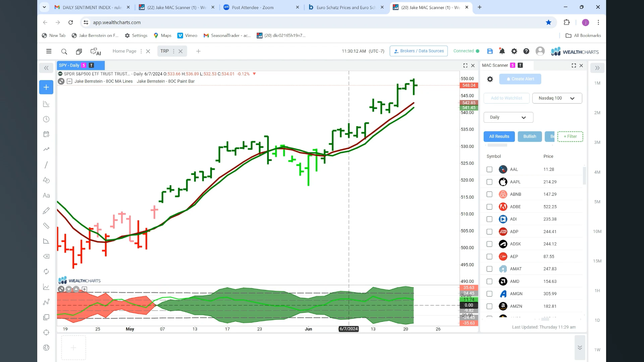
Task: Check the ADSK row checkbox
Action: click(x=489, y=244)
